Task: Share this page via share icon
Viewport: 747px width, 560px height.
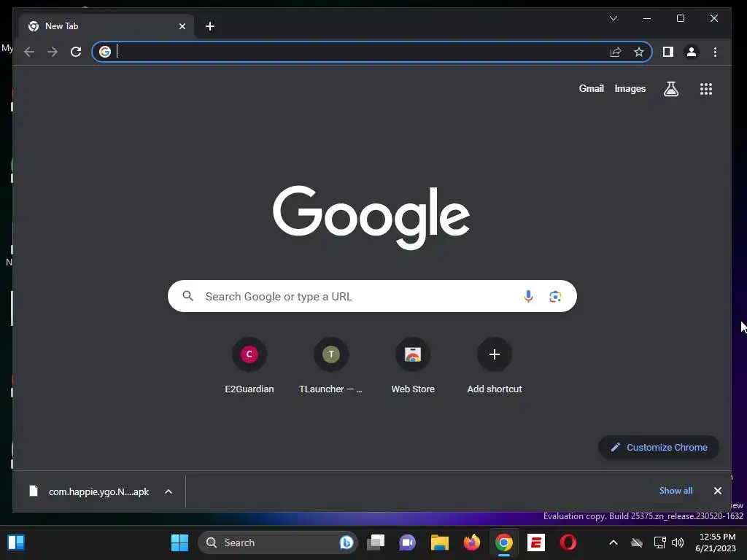Action: [x=616, y=52]
